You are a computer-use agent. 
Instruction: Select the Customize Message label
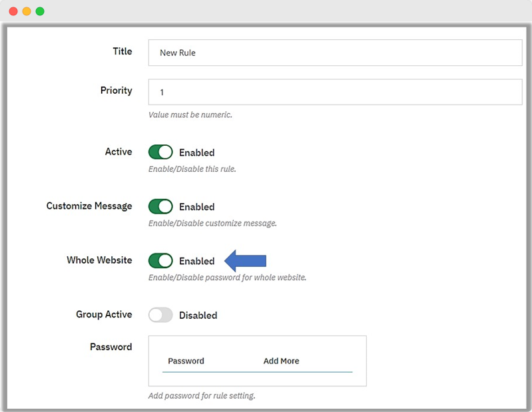[89, 206]
